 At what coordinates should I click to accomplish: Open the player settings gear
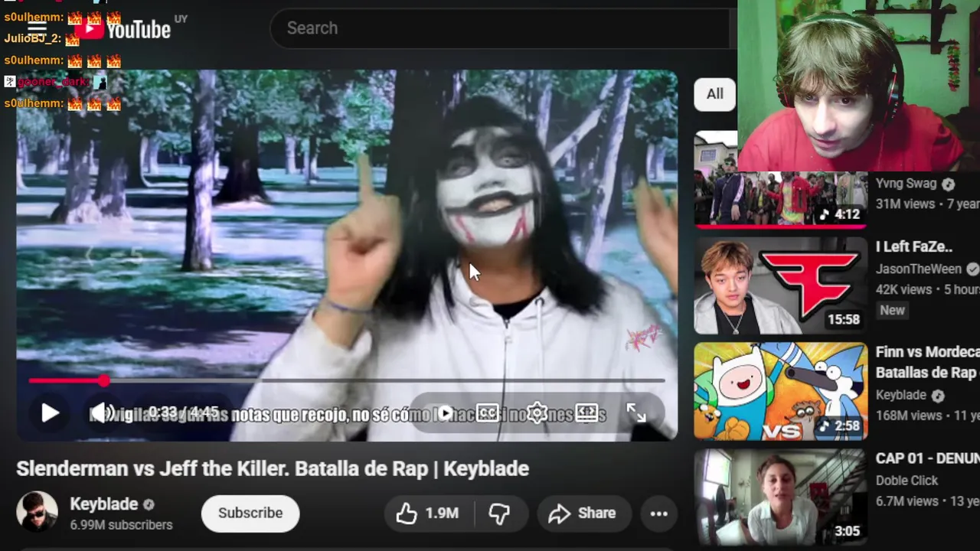click(537, 413)
